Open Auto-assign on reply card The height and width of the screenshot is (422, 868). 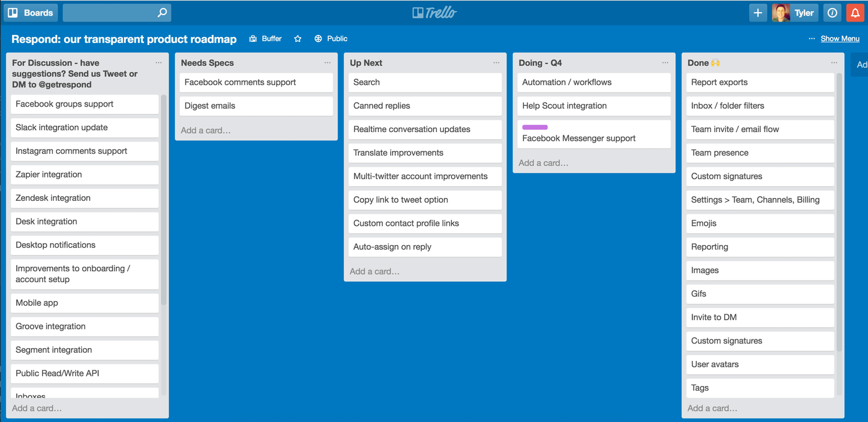[425, 247]
